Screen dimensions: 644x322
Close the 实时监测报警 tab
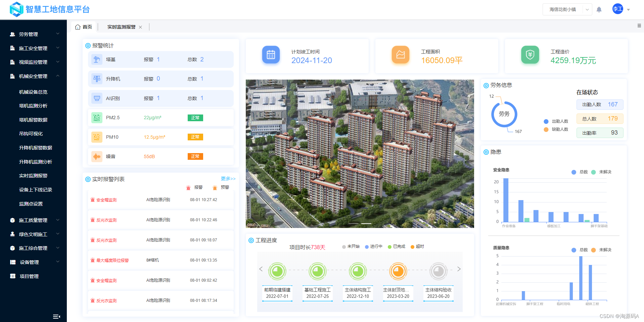[140, 27]
